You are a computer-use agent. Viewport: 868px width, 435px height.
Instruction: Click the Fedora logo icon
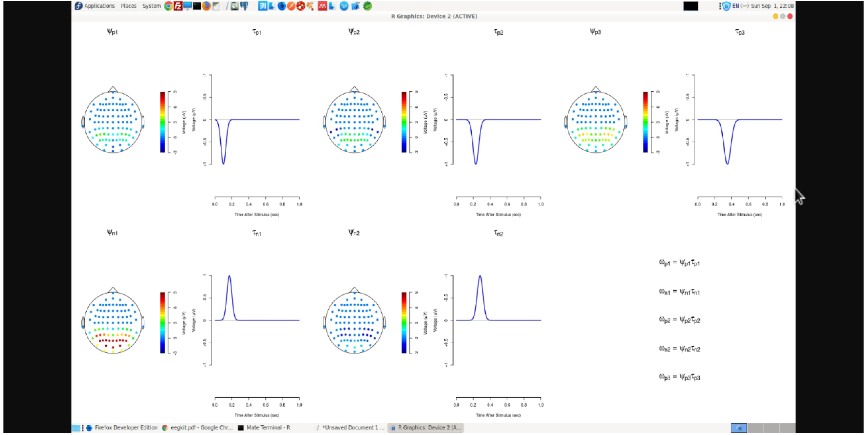click(x=78, y=6)
